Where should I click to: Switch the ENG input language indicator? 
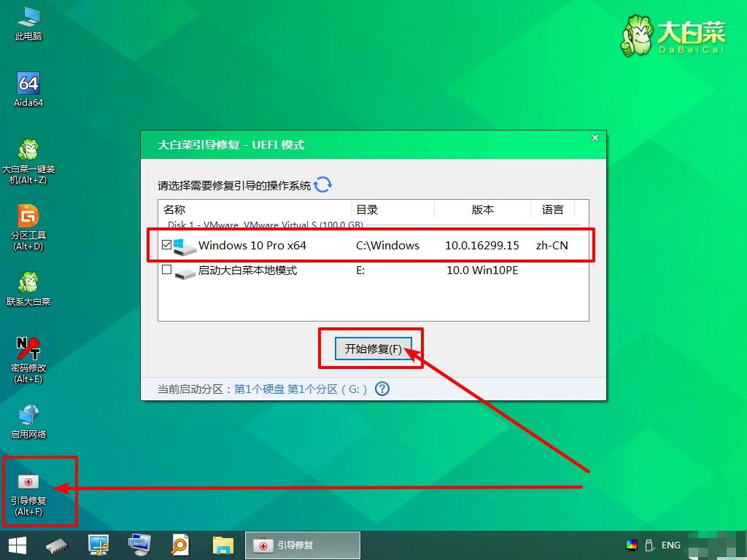(670, 545)
